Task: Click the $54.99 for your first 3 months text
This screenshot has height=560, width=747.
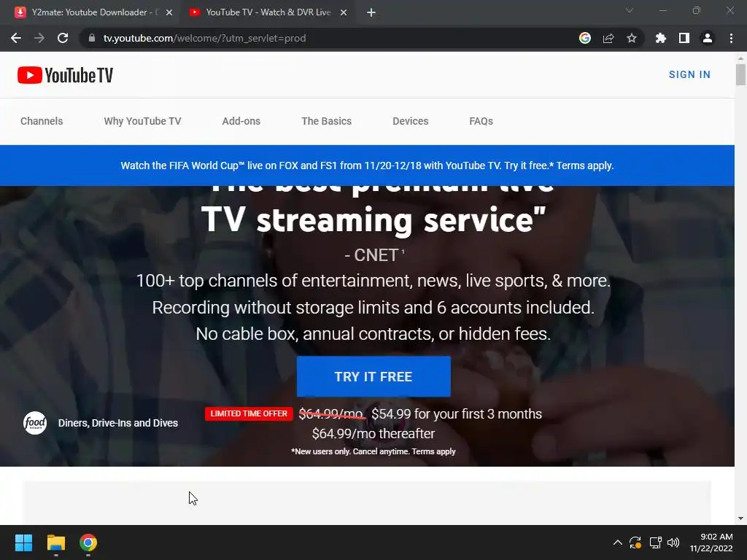Action: tap(457, 414)
